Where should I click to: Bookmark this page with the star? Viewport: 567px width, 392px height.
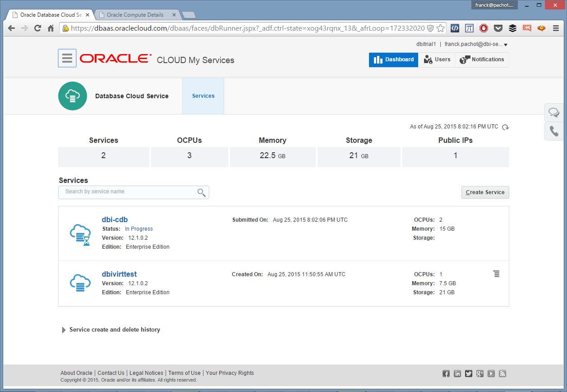point(441,28)
